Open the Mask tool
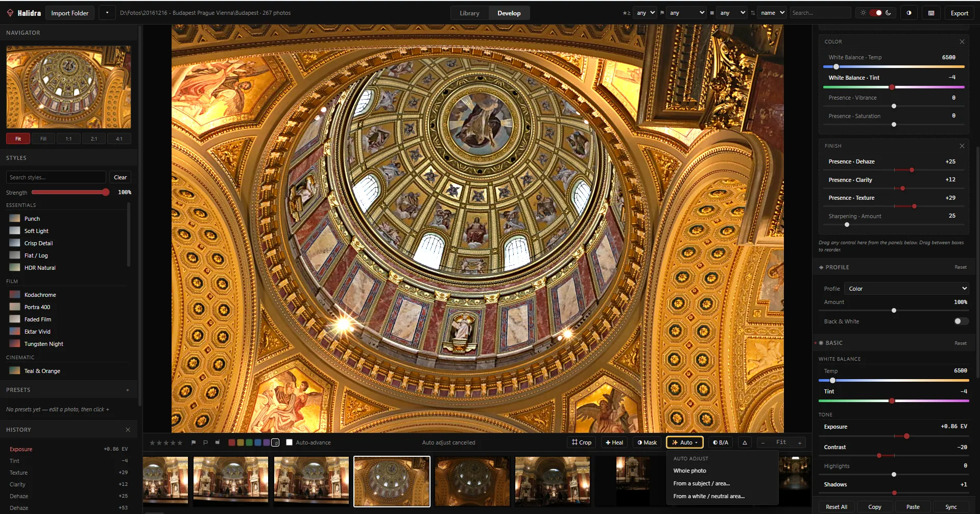 pyautogui.click(x=647, y=442)
